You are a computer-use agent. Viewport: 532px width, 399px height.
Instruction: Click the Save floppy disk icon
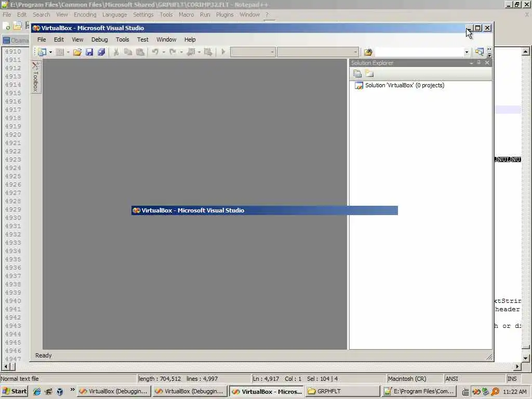tap(89, 52)
